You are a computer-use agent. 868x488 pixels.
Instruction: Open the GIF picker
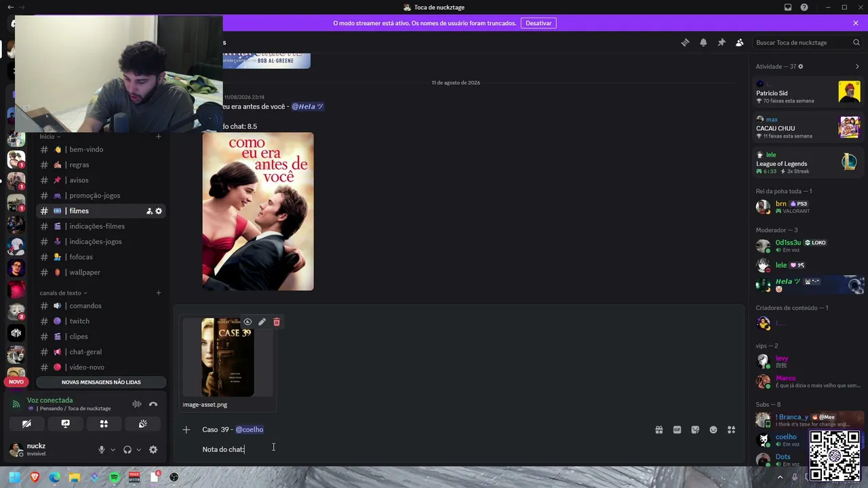coord(677,430)
